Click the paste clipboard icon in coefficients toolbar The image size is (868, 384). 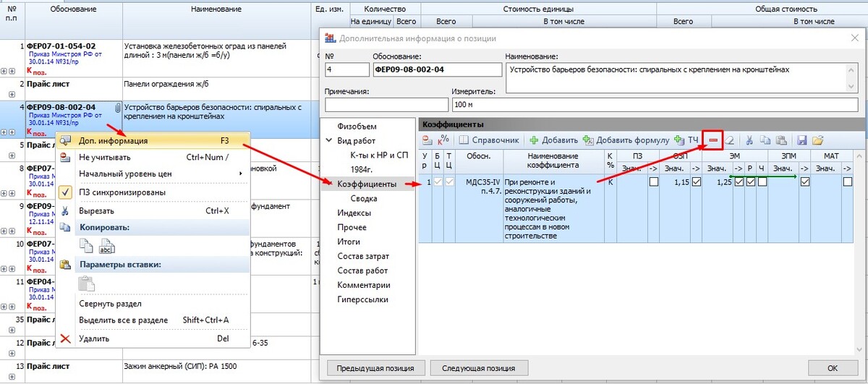click(x=780, y=140)
